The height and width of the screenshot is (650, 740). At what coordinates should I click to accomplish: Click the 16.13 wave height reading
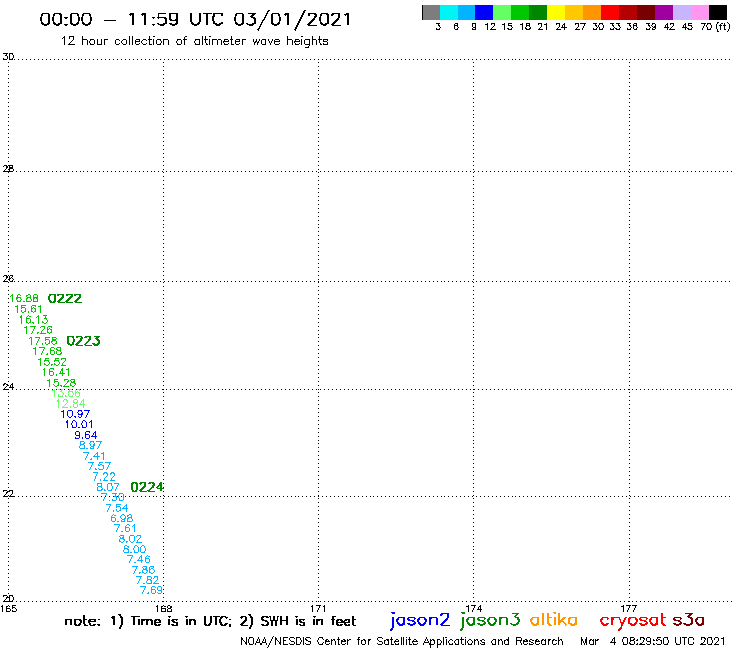[33, 320]
